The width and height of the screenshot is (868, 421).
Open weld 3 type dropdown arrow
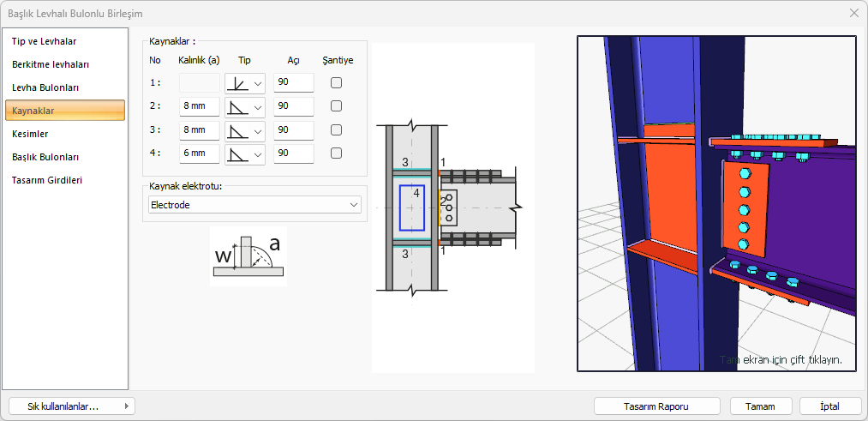pos(257,130)
